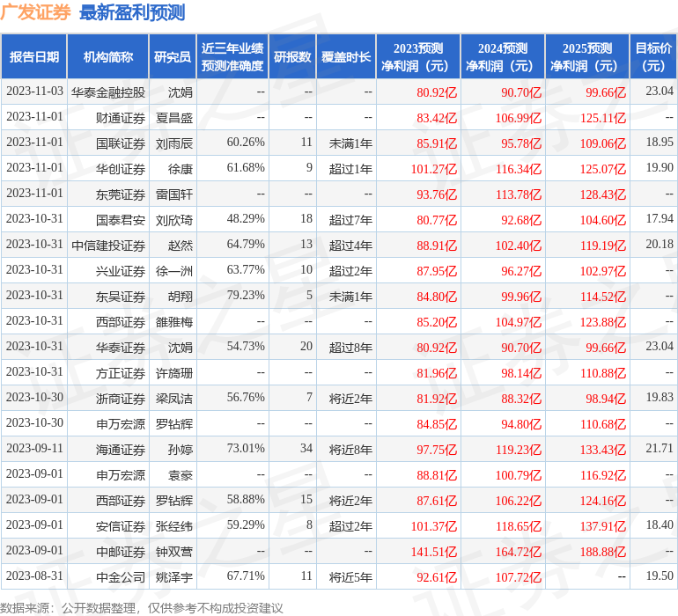The width and height of the screenshot is (678, 616).
Task: Click researcher name 许旖珊
Action: click(174, 372)
